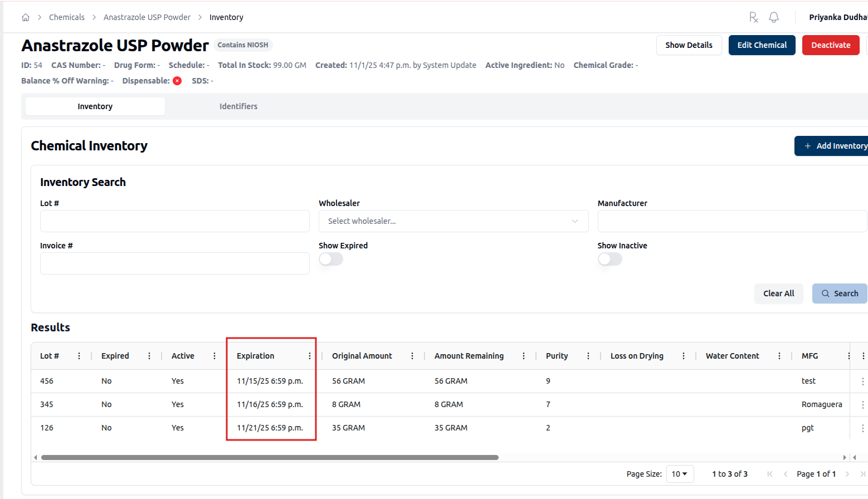Image resolution: width=868 pixels, height=499 pixels.
Task: Open Expiration column menu icon
Action: click(310, 356)
